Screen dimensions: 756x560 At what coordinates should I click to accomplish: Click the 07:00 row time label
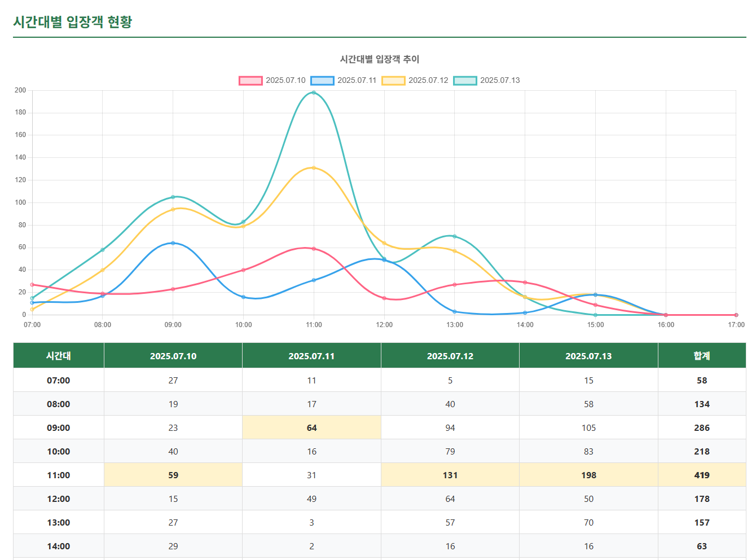point(58,380)
